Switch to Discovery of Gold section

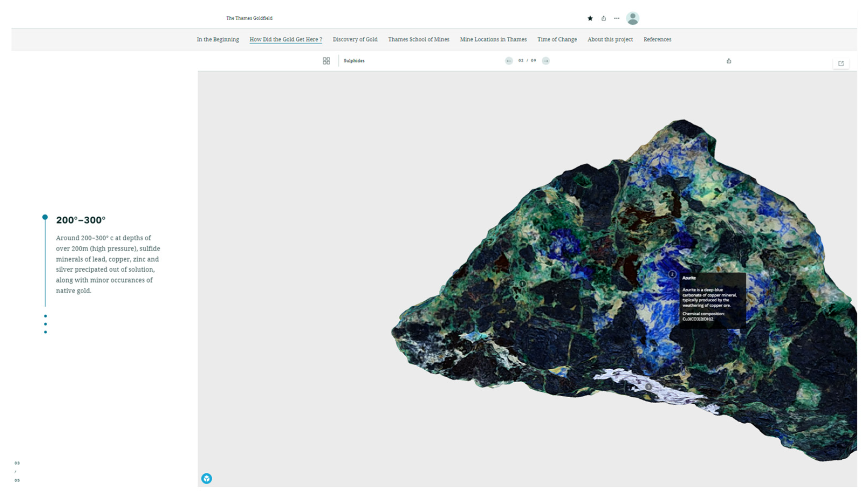(x=355, y=39)
